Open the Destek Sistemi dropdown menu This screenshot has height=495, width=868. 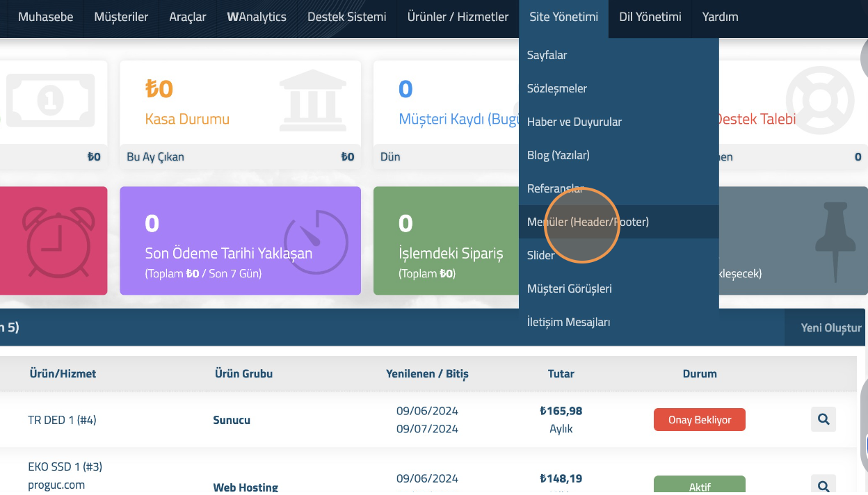(x=346, y=17)
